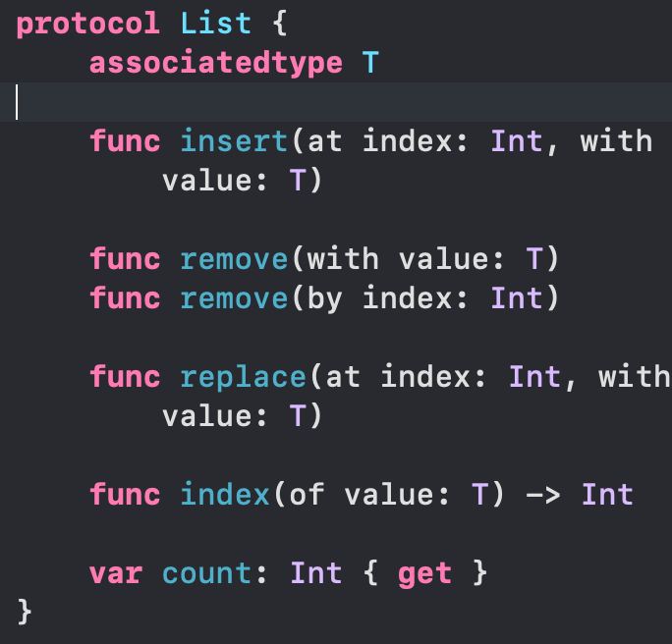Image resolution: width=672 pixels, height=644 pixels.
Task: Click the 'index' function name
Action: coord(225,495)
